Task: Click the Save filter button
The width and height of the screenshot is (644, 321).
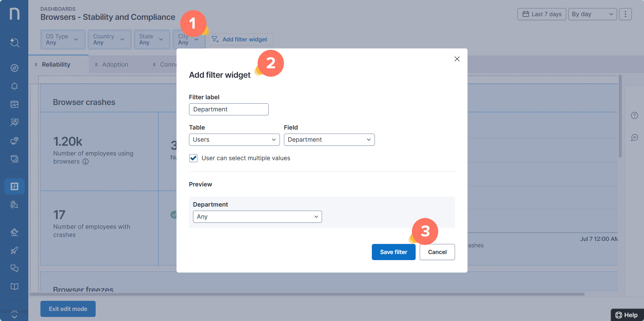Action: pos(393,252)
